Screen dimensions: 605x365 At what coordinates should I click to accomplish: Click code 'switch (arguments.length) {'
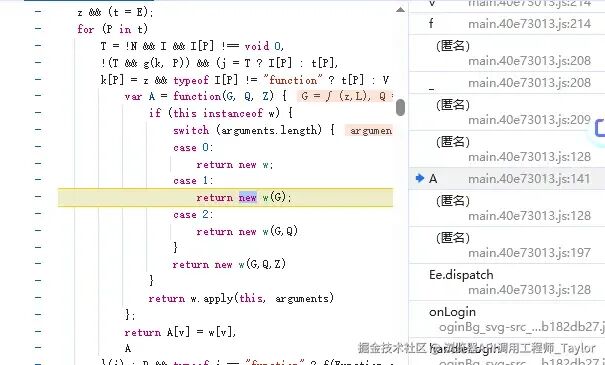[254, 130]
